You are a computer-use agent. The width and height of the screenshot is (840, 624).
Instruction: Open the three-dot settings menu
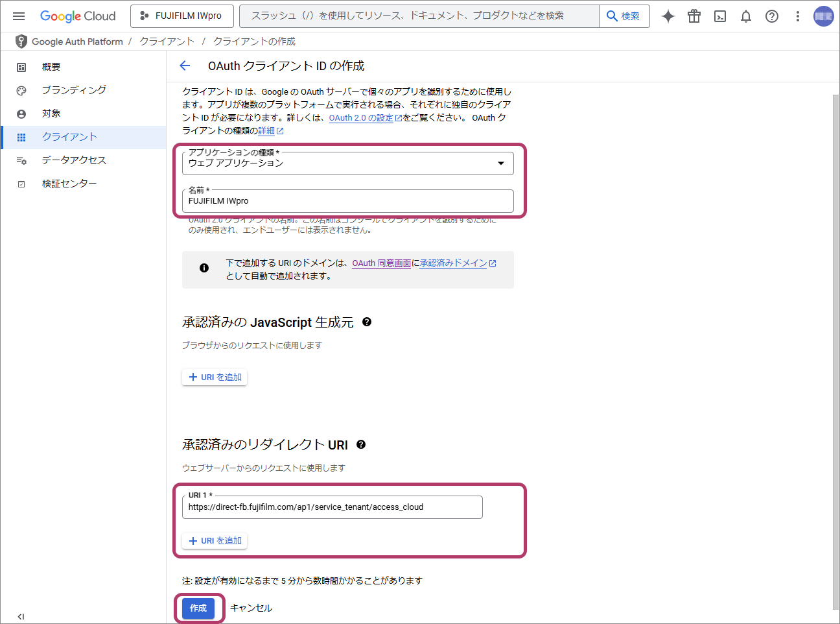point(797,16)
